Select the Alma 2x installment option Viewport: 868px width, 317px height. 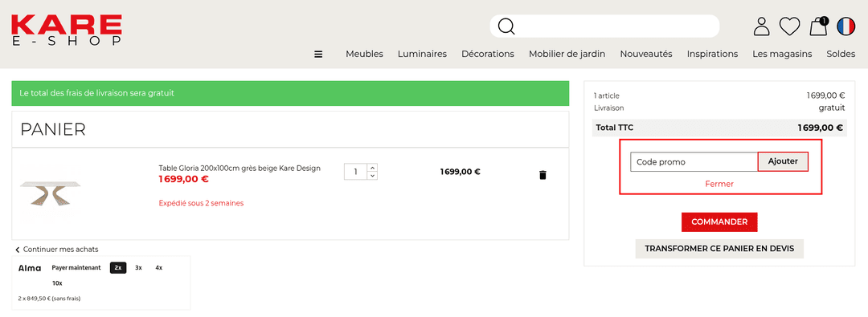[118, 268]
